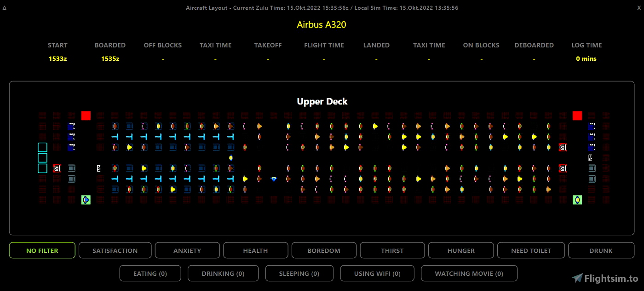
Task: Click the red exit square at the front of cabin
Action: tap(86, 116)
